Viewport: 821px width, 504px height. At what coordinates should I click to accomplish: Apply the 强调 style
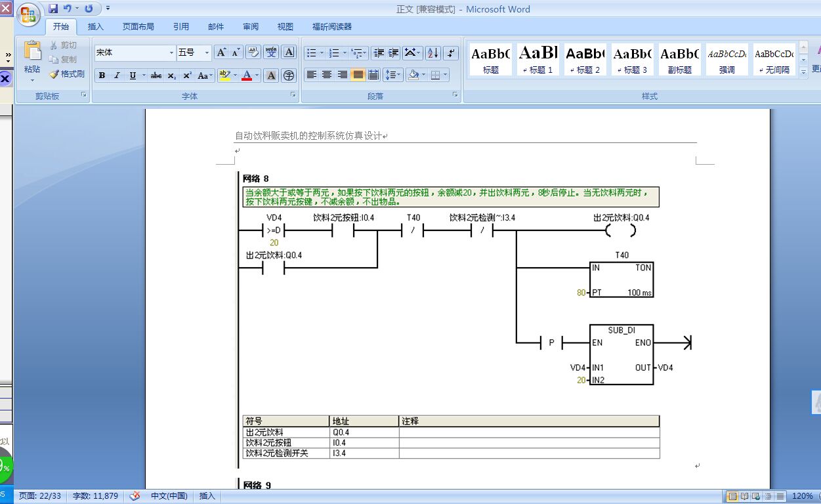[x=726, y=60]
